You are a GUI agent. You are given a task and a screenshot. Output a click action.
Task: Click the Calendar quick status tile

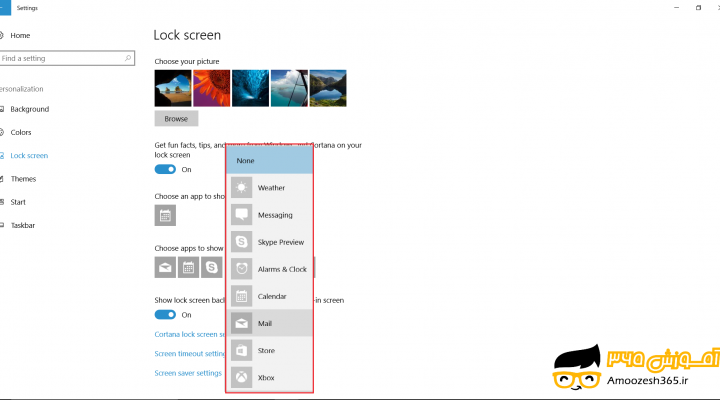(x=188, y=267)
